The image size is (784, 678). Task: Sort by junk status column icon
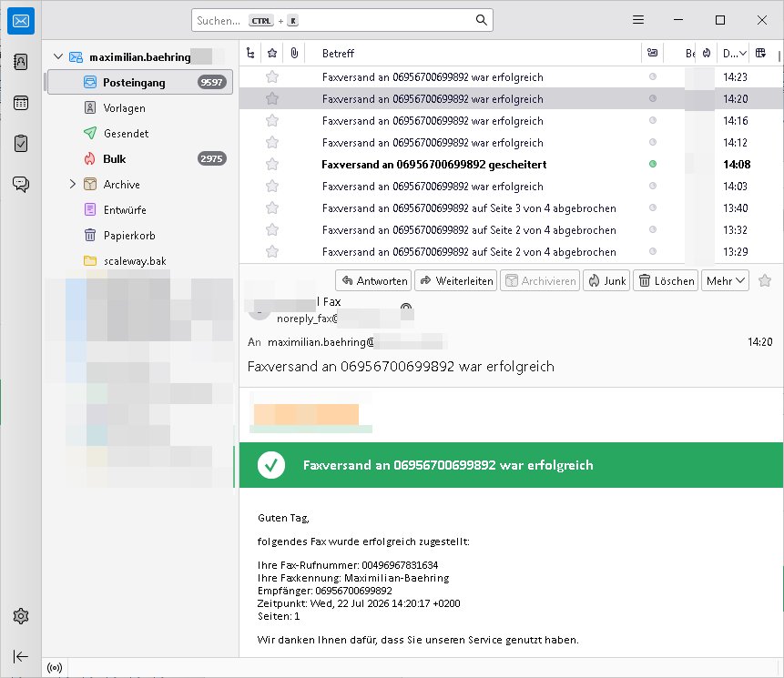707,53
